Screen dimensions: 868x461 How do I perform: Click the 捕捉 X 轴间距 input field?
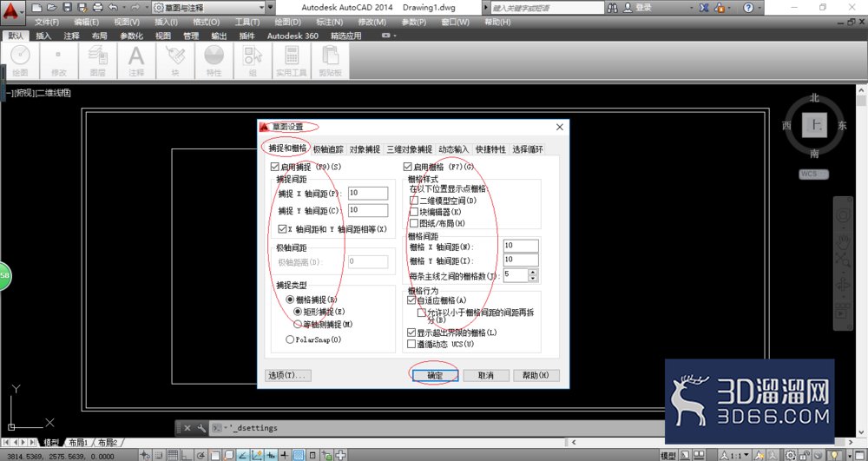point(367,193)
